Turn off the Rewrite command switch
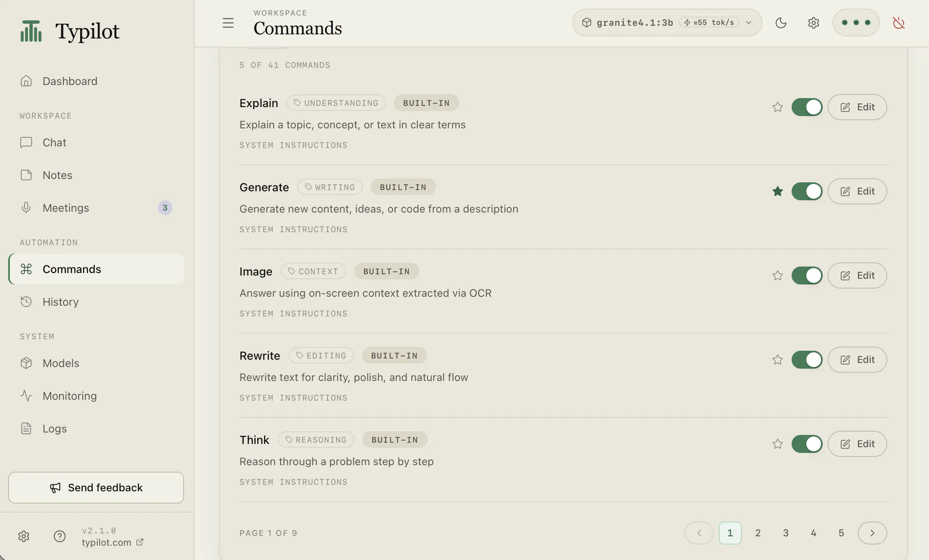 [x=807, y=360]
